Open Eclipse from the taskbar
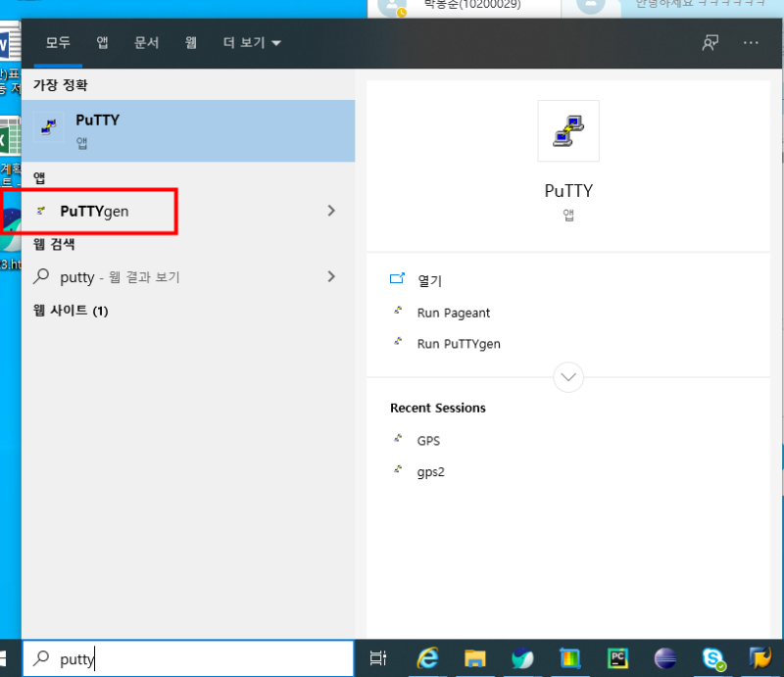 [x=665, y=658]
